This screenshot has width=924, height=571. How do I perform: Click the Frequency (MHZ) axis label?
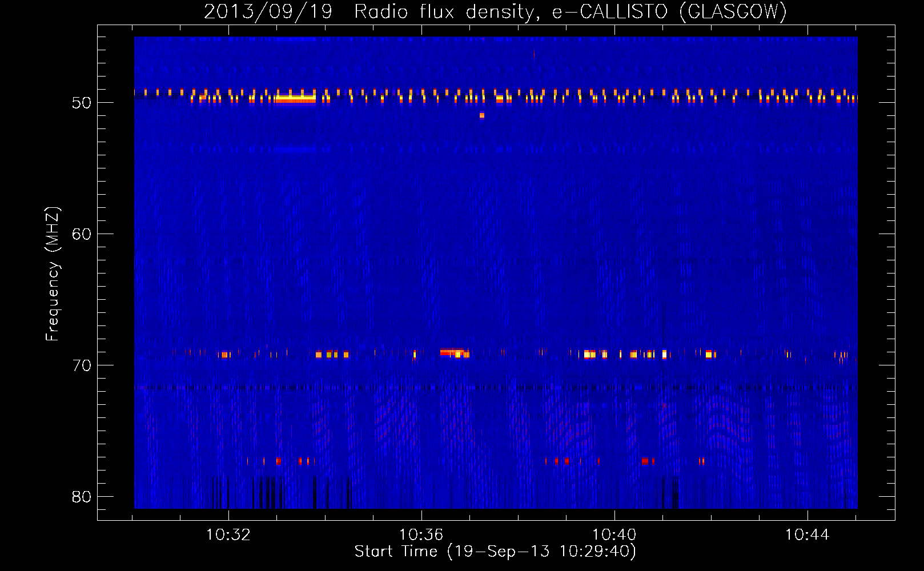point(53,274)
